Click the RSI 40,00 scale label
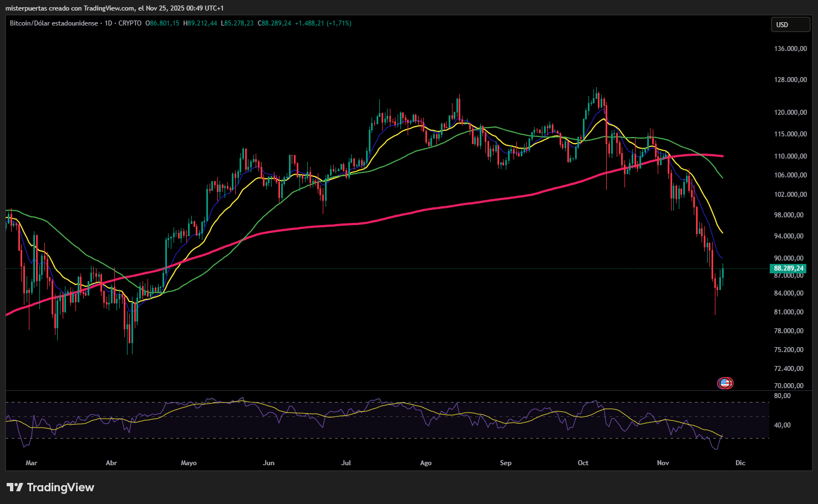The width and height of the screenshot is (818, 504). tap(783, 425)
